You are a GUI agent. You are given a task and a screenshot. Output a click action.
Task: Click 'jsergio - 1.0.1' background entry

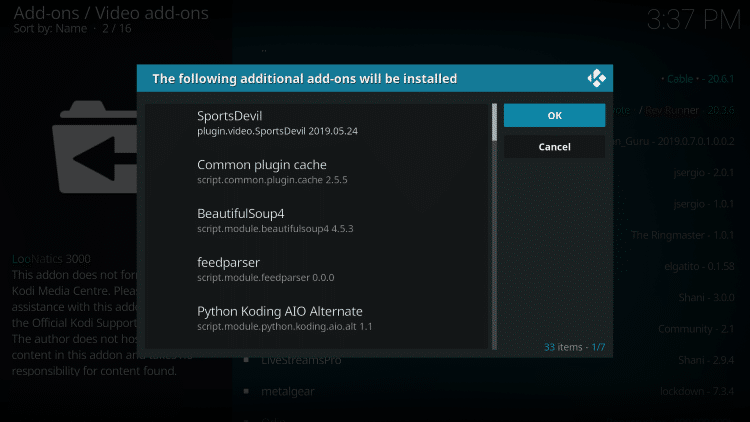point(704,204)
